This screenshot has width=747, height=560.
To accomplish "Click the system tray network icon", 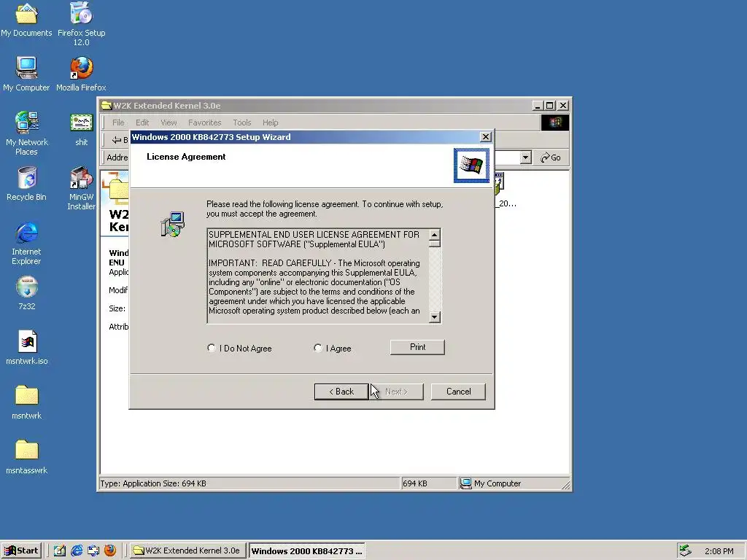I will [685, 551].
